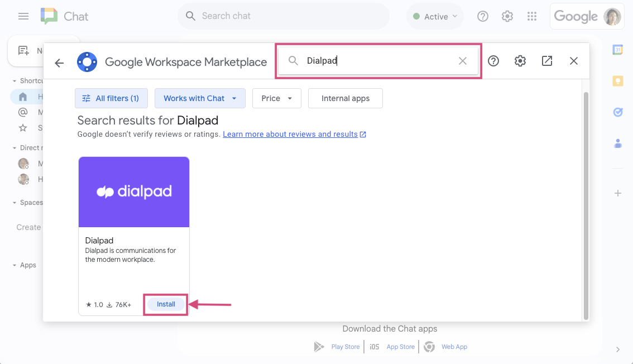The width and height of the screenshot is (633, 364).
Task: Open the second direct message avatar
Action: click(x=23, y=179)
